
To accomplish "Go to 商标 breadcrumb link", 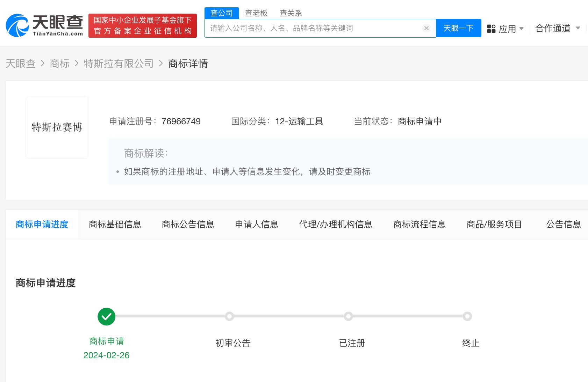I will point(59,64).
